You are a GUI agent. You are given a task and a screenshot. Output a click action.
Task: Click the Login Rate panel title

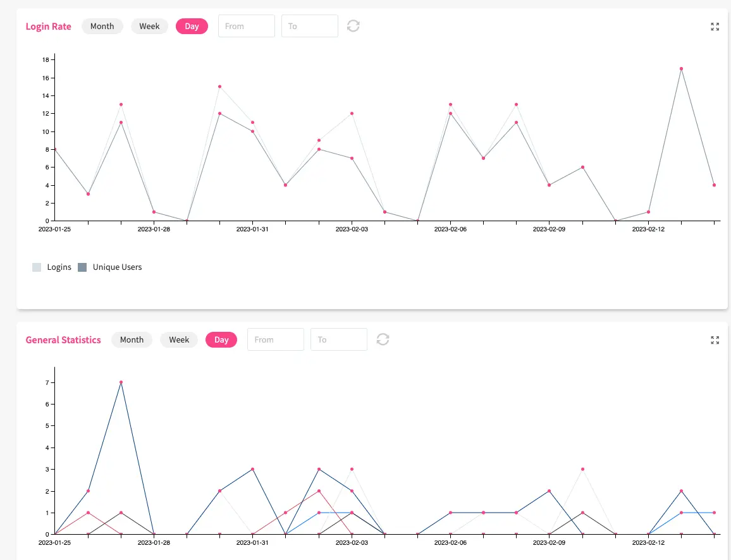tap(49, 26)
